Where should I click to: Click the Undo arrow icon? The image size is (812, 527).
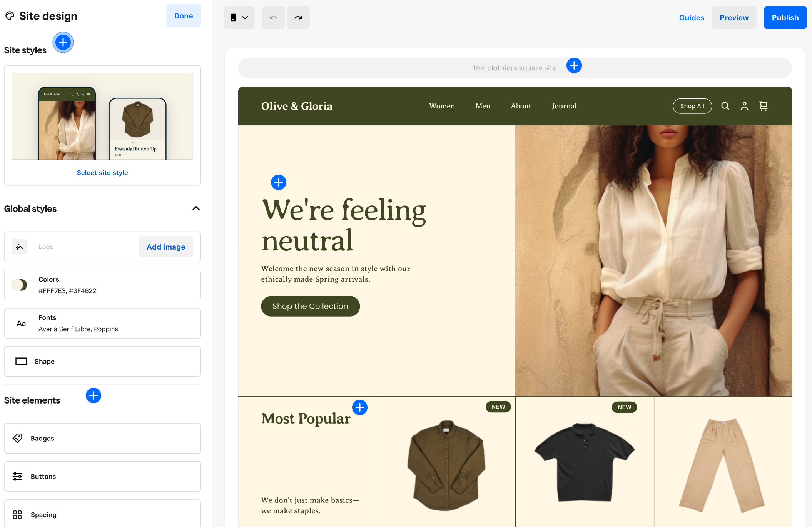coord(273,17)
